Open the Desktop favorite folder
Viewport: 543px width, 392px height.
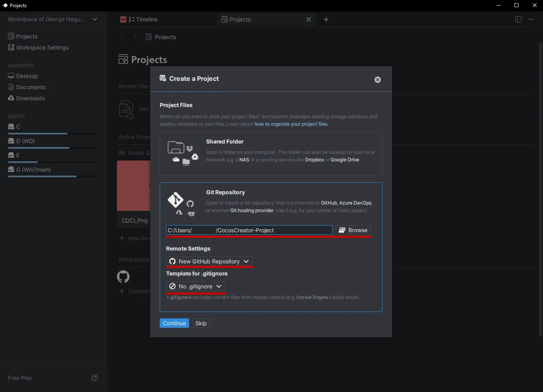click(x=27, y=76)
